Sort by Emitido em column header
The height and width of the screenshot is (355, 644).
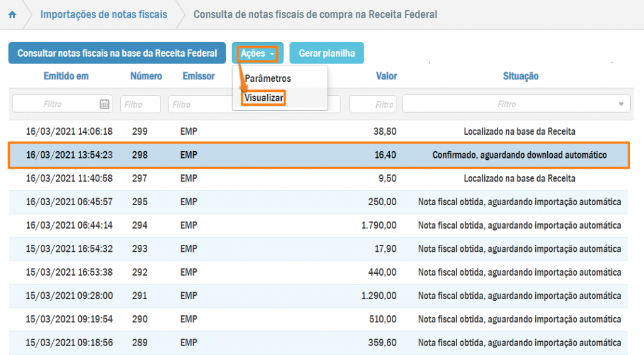pos(66,76)
